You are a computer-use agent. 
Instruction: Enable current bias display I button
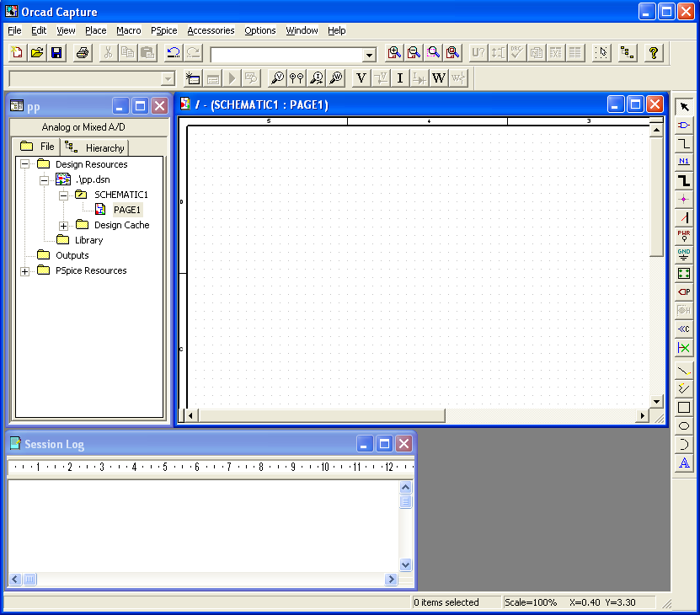coord(400,78)
